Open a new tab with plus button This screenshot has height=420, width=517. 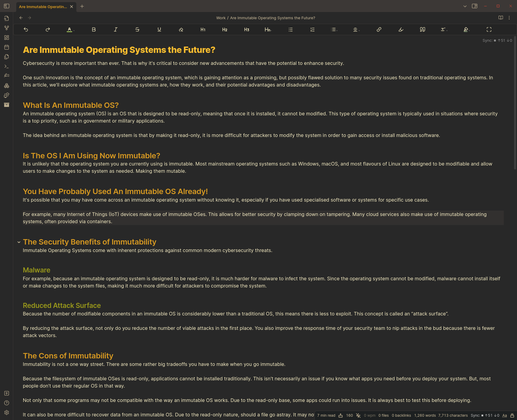coord(82,6)
